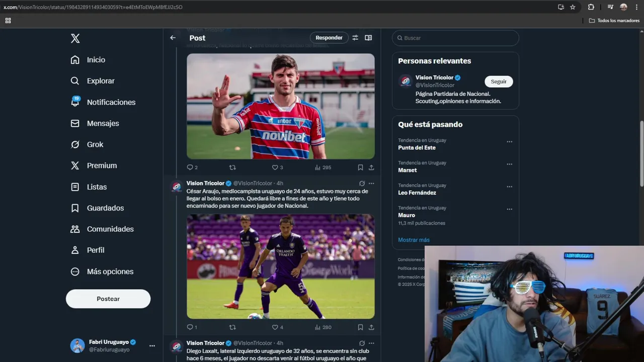Image resolution: width=644 pixels, height=362 pixels.
Task: Open Grok icon on César Araujo post
Action: click(362, 184)
